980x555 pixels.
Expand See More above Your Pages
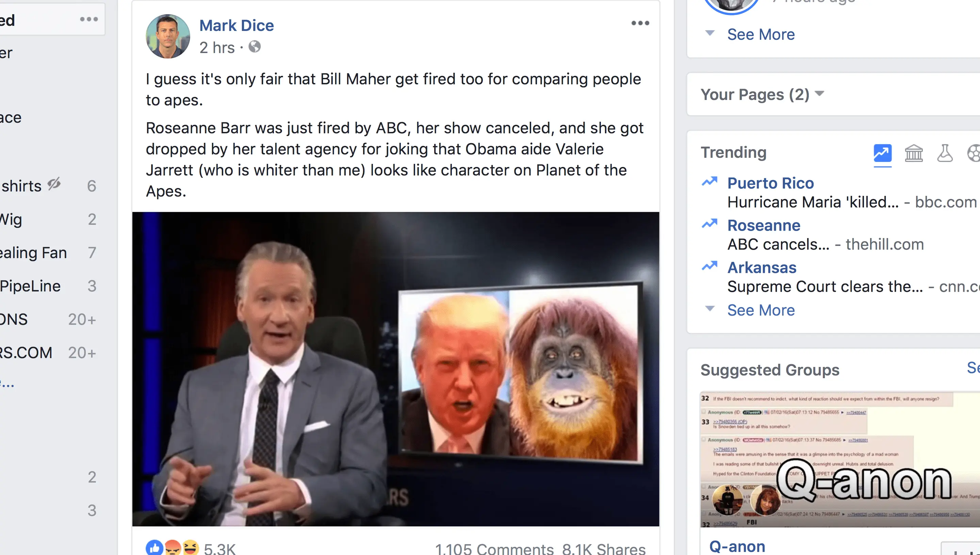coord(761,34)
